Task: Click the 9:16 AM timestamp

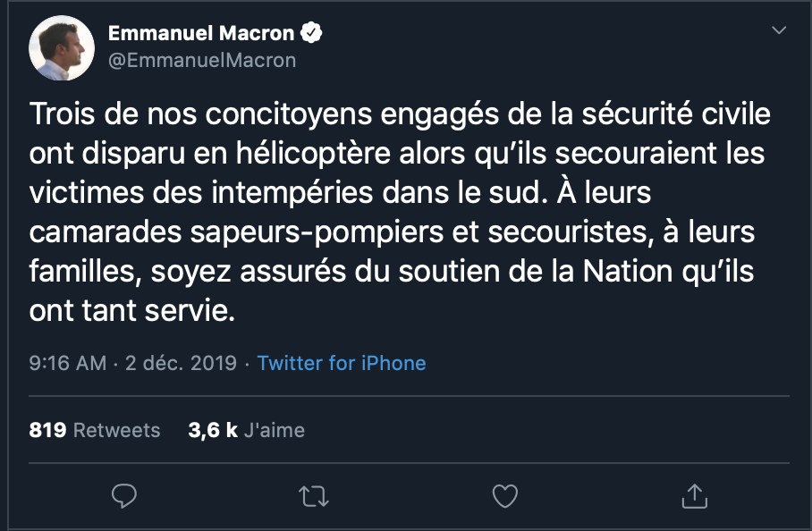Action: [x=67, y=363]
